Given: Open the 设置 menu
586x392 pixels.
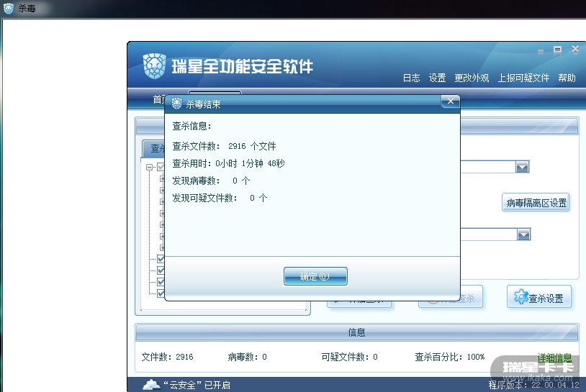Looking at the screenshot, I should pos(437,78).
